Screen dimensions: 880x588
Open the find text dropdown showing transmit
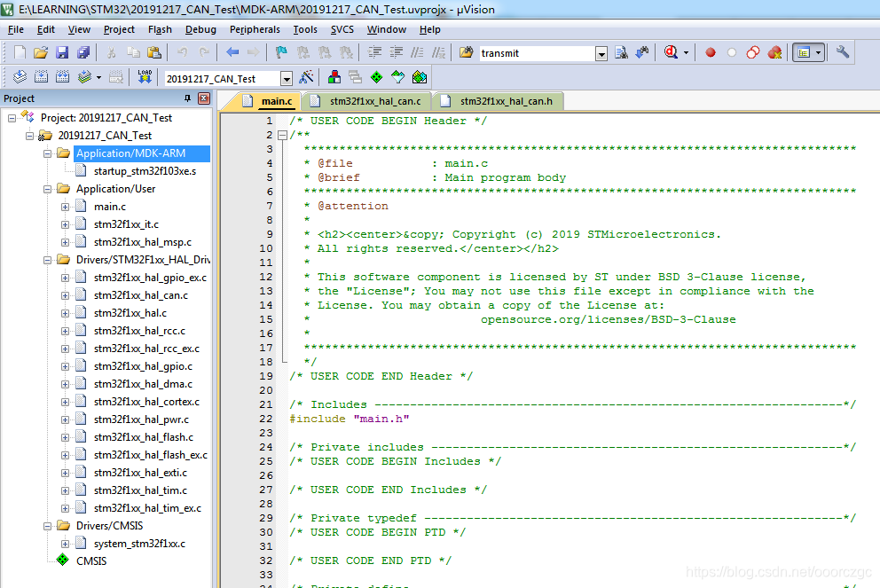pos(601,54)
